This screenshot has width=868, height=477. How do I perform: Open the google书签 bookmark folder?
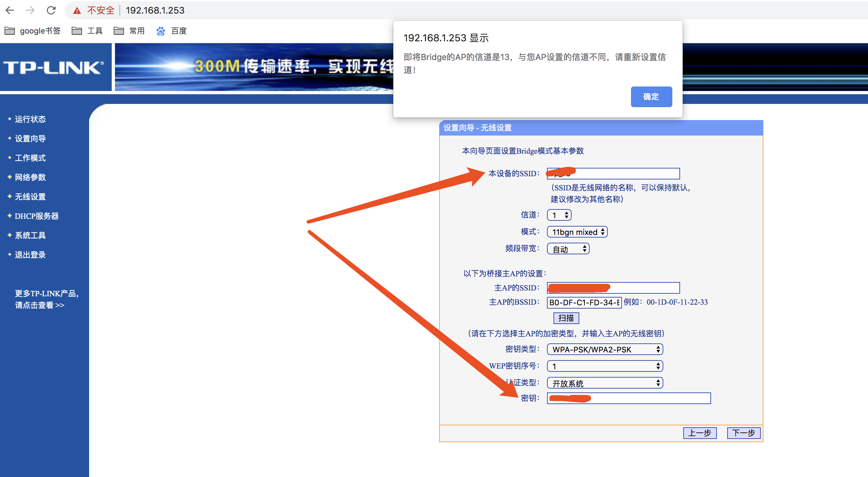tap(33, 31)
